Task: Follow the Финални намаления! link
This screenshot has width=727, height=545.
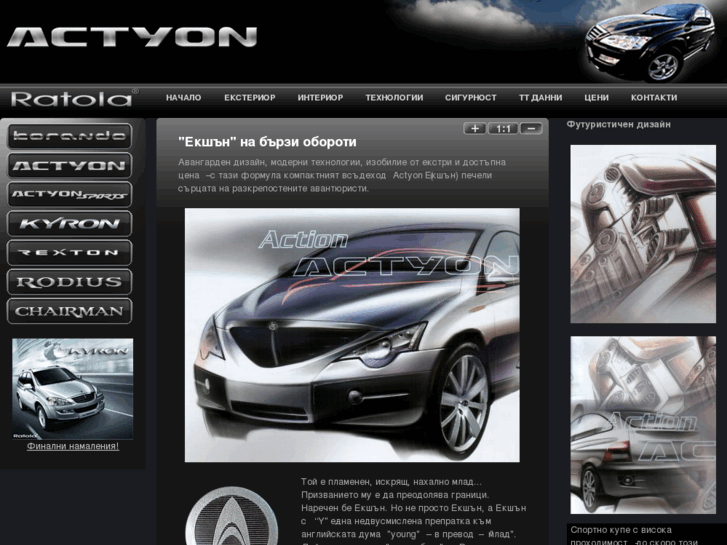Action: click(73, 446)
